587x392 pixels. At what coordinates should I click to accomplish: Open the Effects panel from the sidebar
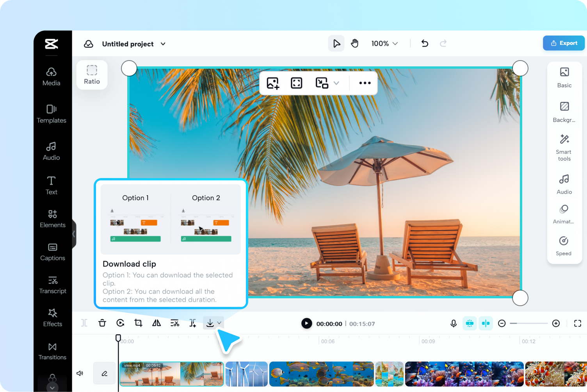pos(53,317)
